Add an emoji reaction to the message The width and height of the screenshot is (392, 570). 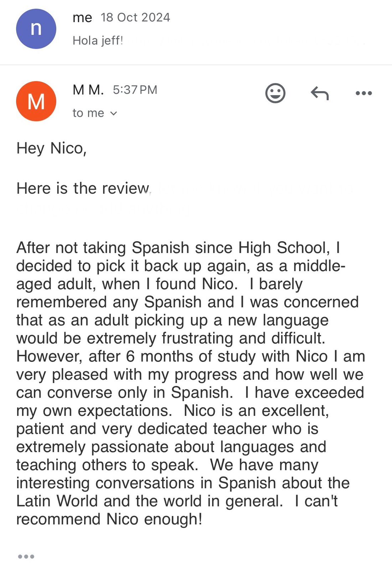point(275,93)
